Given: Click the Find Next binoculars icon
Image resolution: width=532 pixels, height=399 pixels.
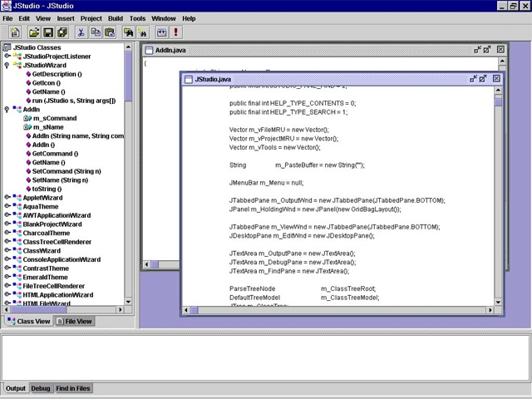Looking at the screenshot, I should pos(143,32).
